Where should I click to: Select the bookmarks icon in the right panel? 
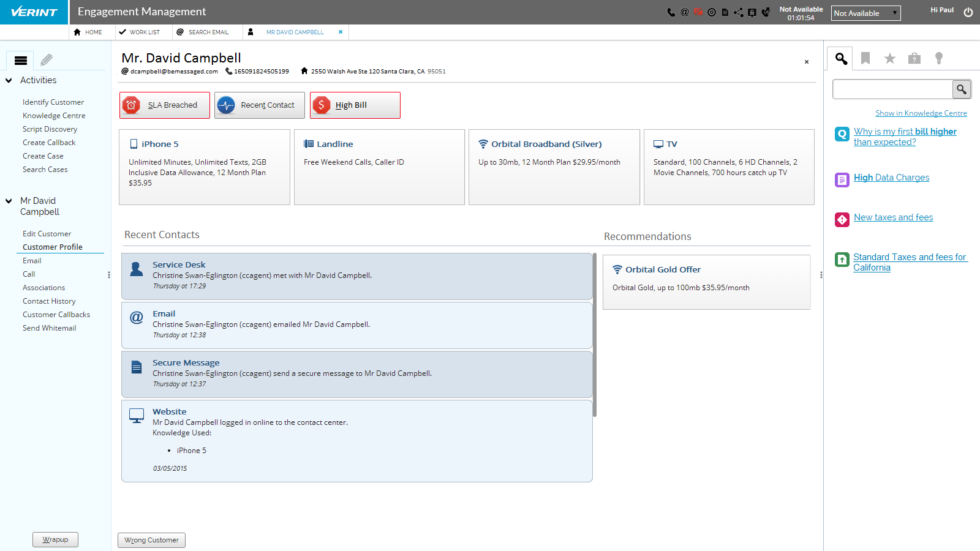pos(865,58)
